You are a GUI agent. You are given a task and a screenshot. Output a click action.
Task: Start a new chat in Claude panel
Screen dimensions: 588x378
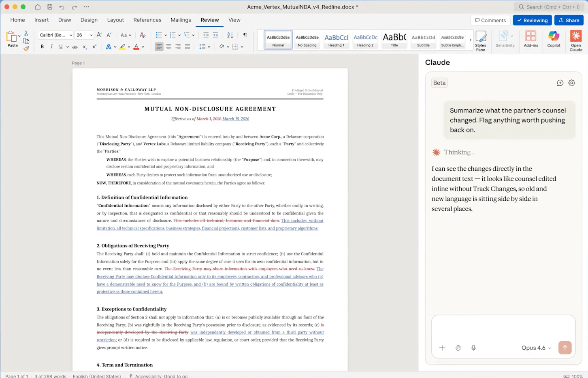[560, 83]
